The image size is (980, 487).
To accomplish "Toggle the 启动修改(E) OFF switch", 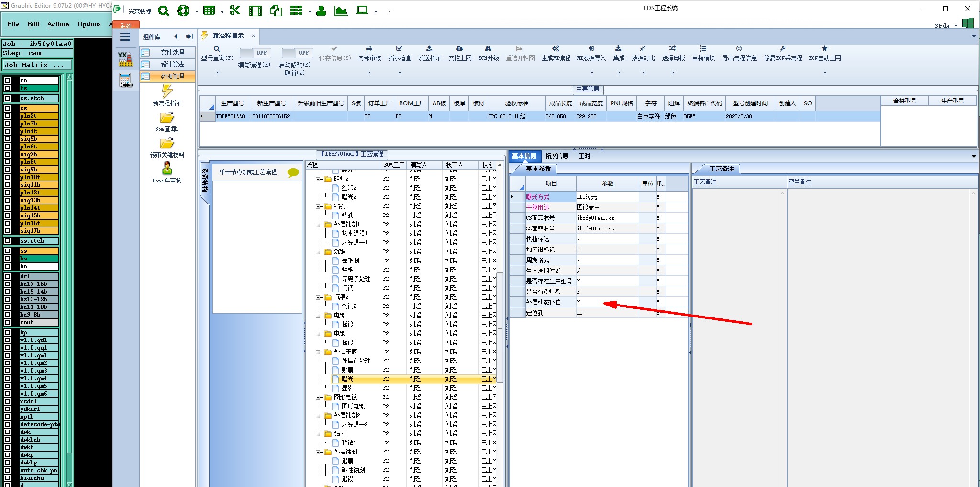I will pos(297,53).
